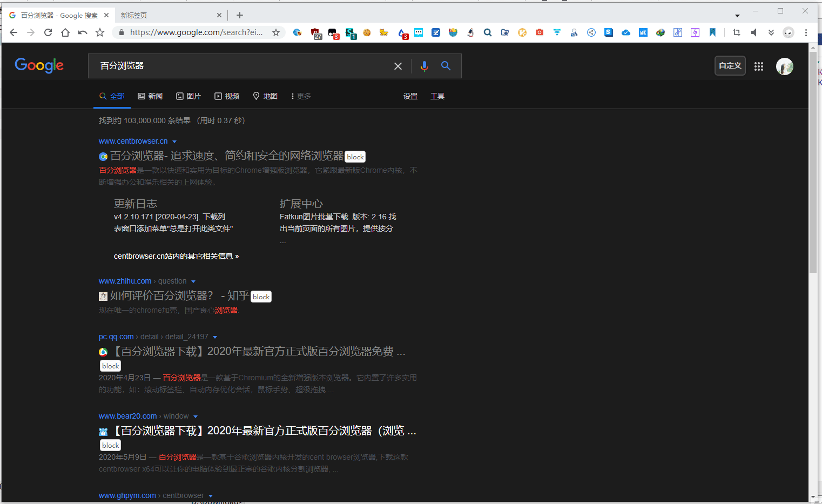Expand options for pc.qq.com result
This screenshot has width=822, height=504.
tap(215, 337)
